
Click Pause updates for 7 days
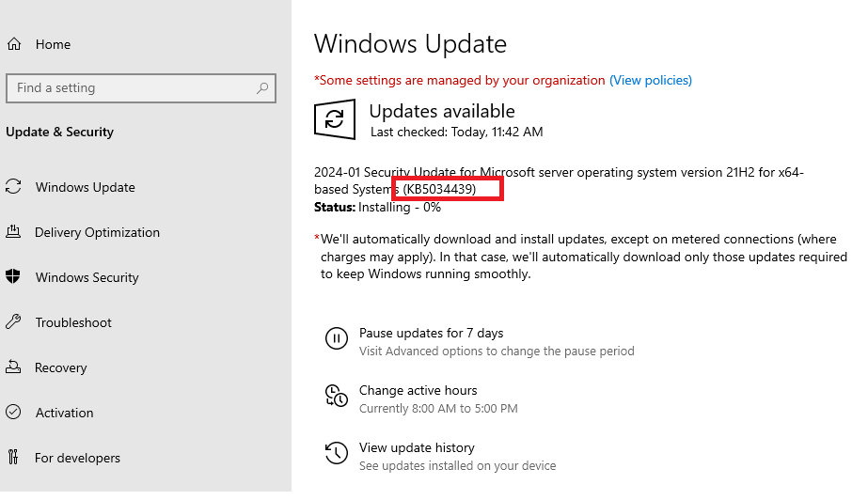click(x=432, y=333)
